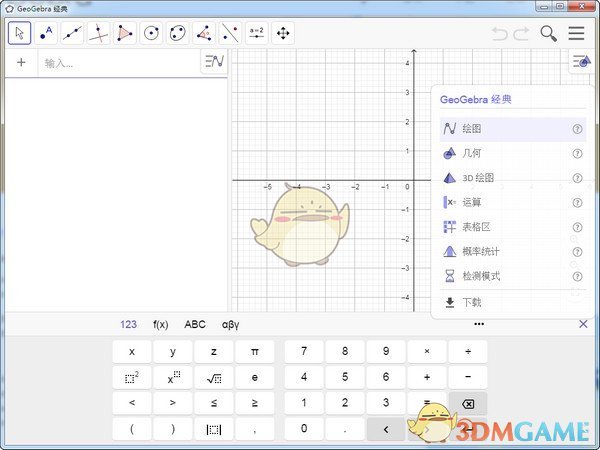The image size is (600, 450).
Task: Click the Redo arrow
Action: tap(521, 34)
